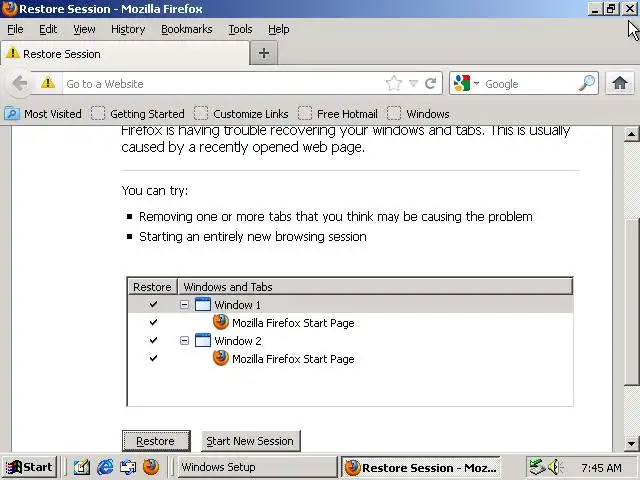This screenshot has height=480, width=640.
Task: Open the Edit menu
Action: click(48, 29)
